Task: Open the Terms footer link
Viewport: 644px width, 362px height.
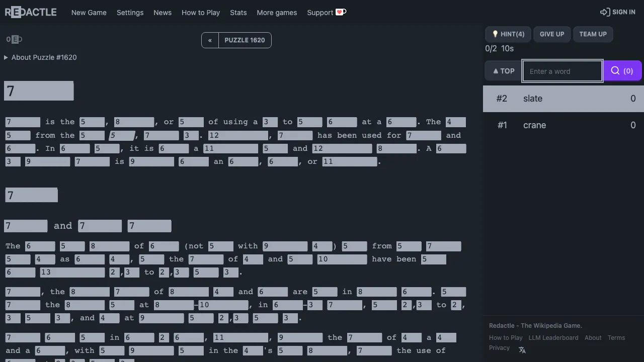Action: point(616,338)
